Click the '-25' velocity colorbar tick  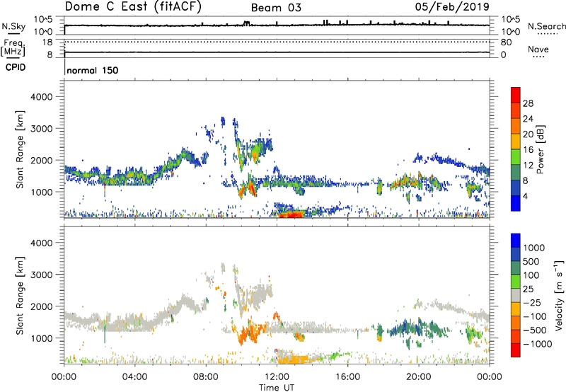(532, 302)
